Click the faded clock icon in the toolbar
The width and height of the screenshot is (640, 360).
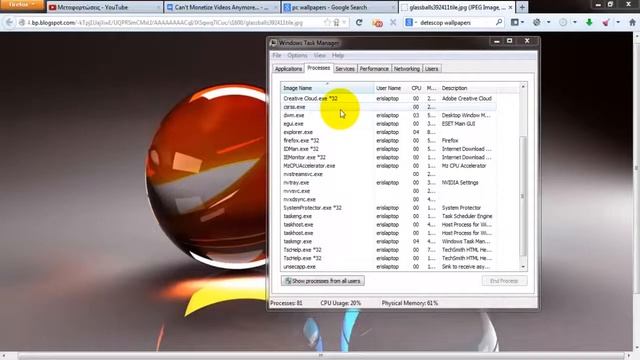pos(563,23)
